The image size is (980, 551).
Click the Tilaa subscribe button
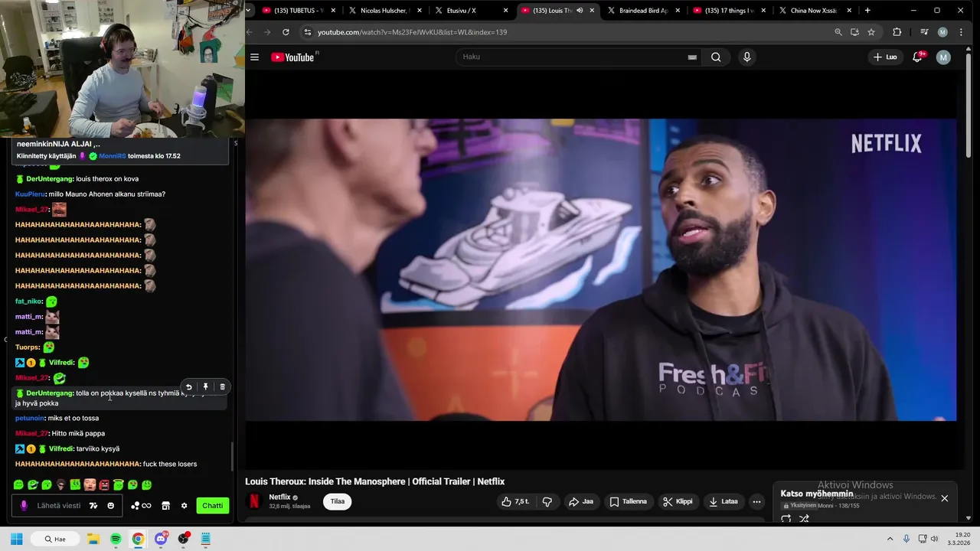338,501
